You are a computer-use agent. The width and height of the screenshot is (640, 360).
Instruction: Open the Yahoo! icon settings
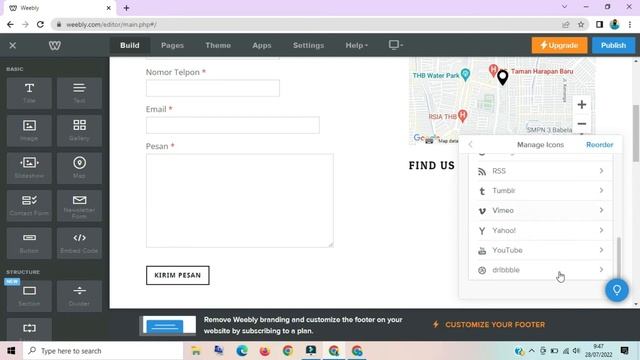coord(540,231)
